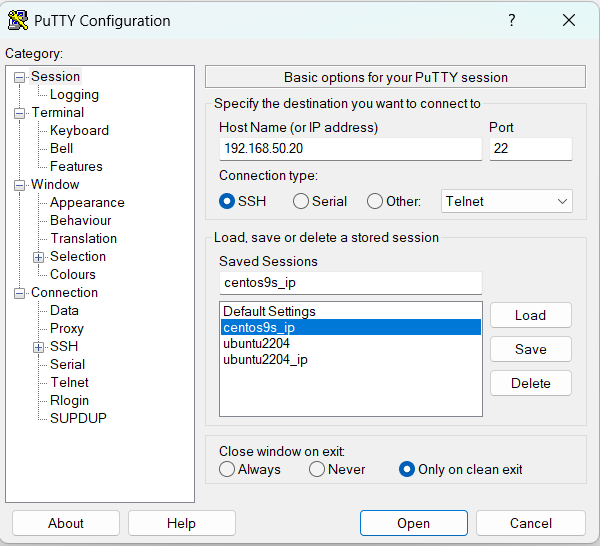The height and width of the screenshot is (546, 600).
Task: Open the SUPDUP settings category
Action: pyautogui.click(x=78, y=418)
